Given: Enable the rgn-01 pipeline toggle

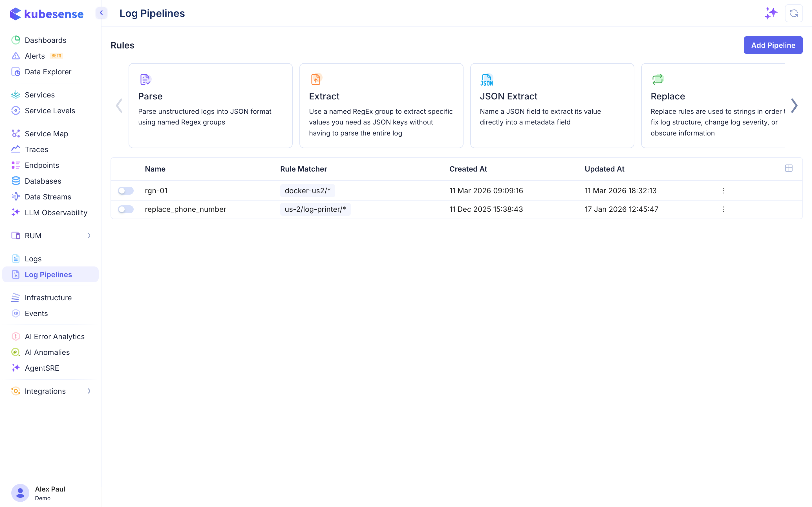Looking at the screenshot, I should [x=125, y=191].
